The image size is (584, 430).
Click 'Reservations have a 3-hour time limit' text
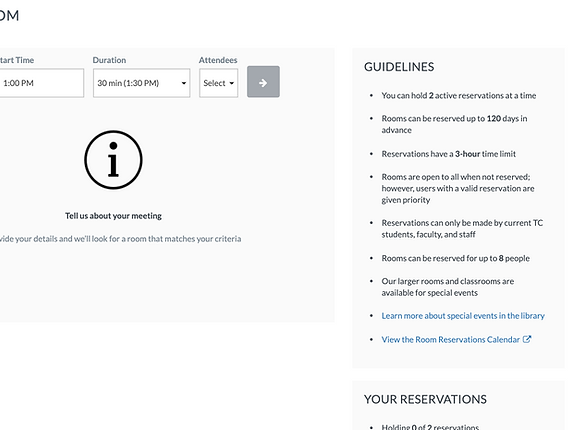(448, 154)
